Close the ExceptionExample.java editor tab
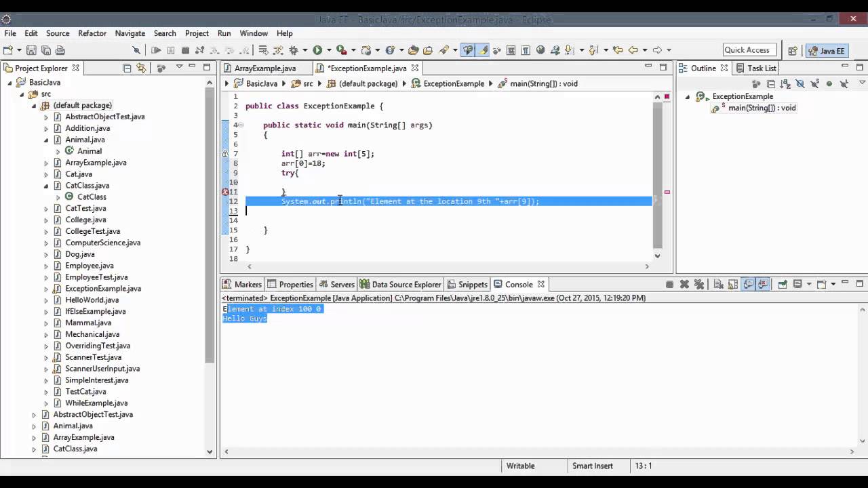 (x=415, y=68)
